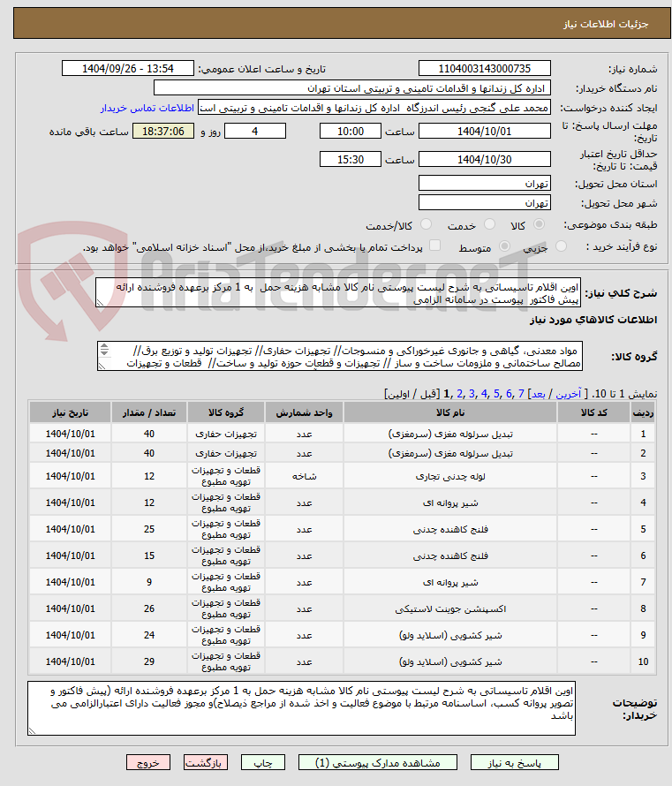Click the بعد next page link
Image resolution: width=672 pixels, height=786 pixels.
coord(538,394)
